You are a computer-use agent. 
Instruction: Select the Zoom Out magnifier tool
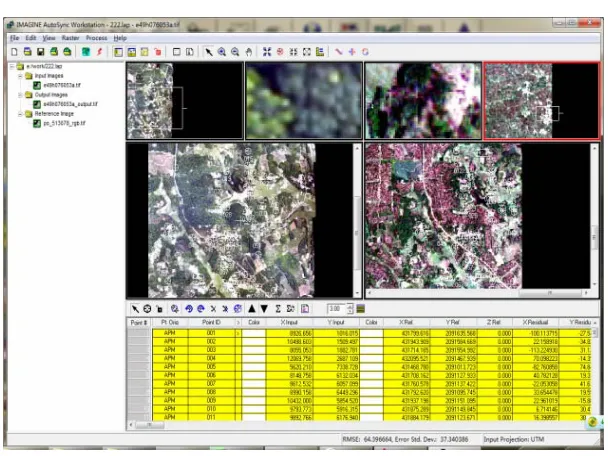coord(235,52)
